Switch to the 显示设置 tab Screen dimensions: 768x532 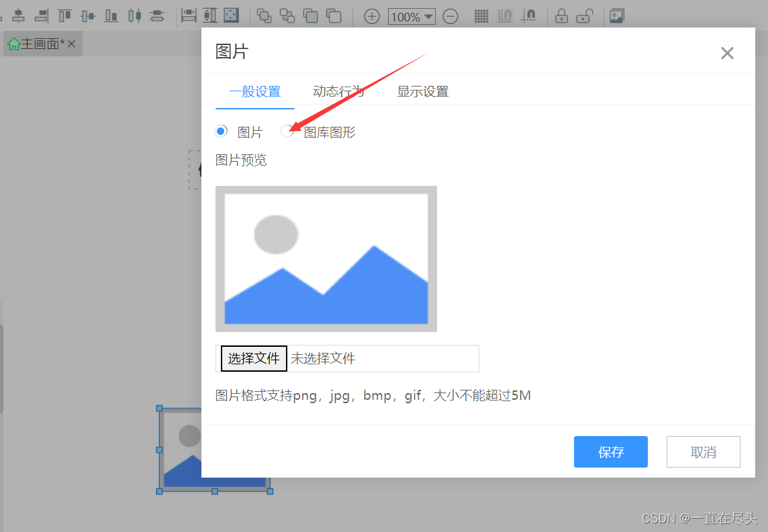423,91
